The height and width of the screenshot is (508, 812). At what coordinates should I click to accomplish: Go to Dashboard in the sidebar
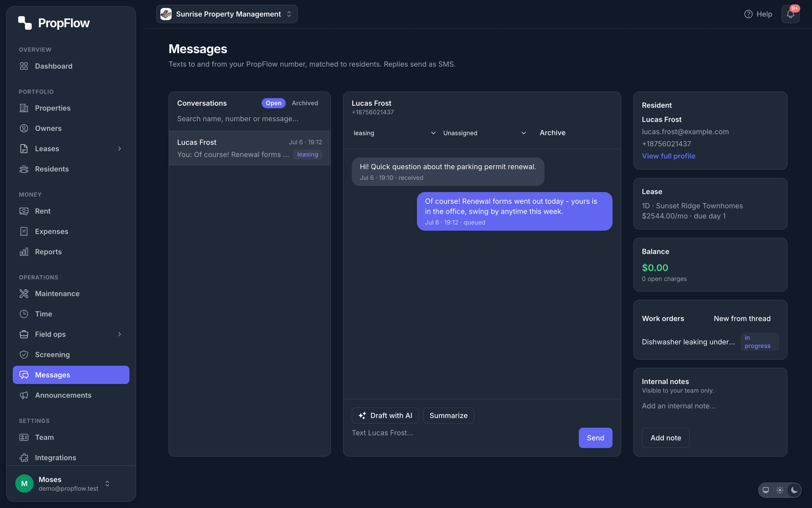[x=71, y=66]
